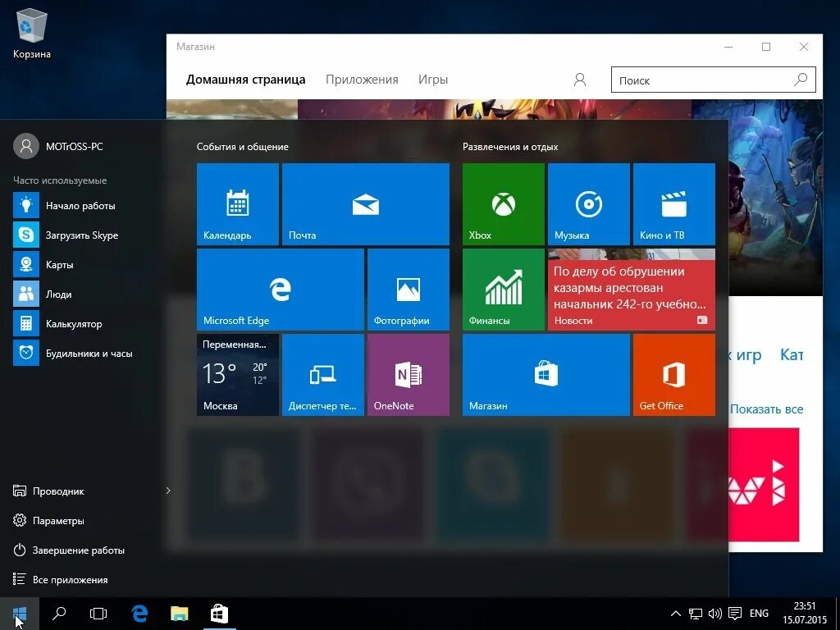840x630 pixels.
Task: Show hidden tray icons chevron
Action: point(676,614)
